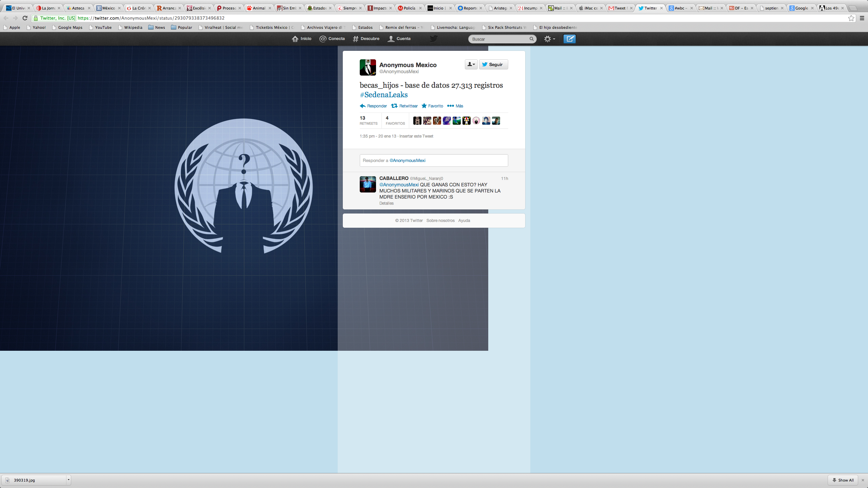
Task: Open the Chrome menu hamburger icon
Action: point(862,18)
